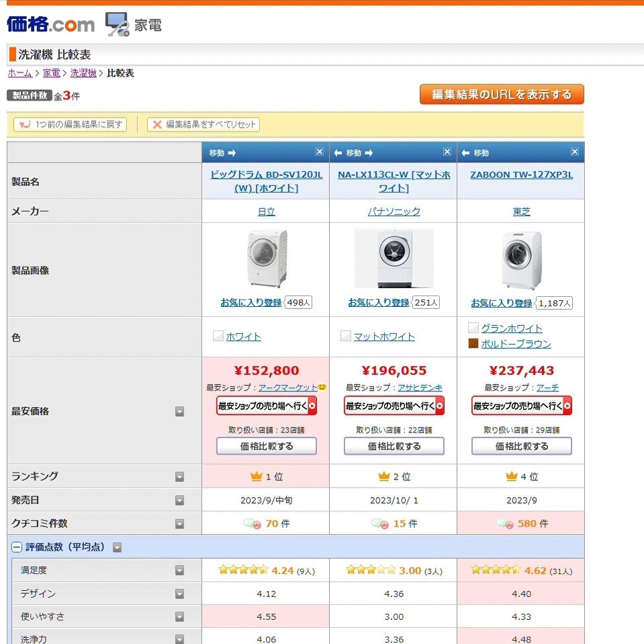The height and width of the screenshot is (644, 644).
Task: Click the Hitachi washing machine thumbnail
Action: tap(267, 259)
